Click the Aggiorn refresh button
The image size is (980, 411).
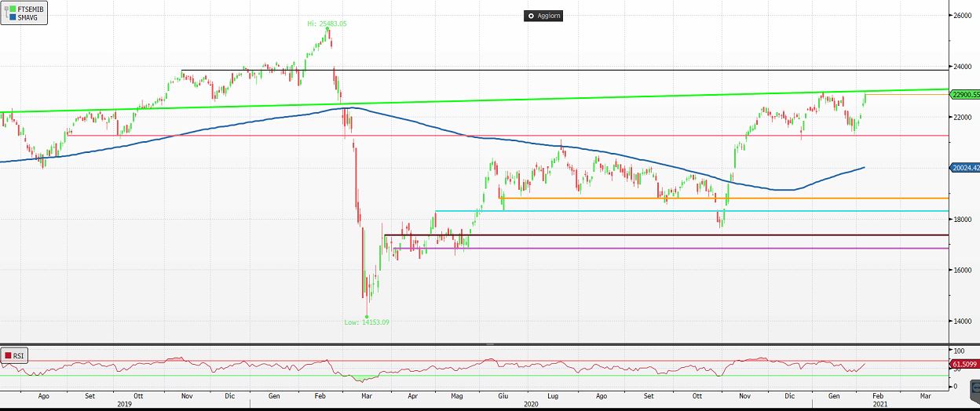coord(543,16)
